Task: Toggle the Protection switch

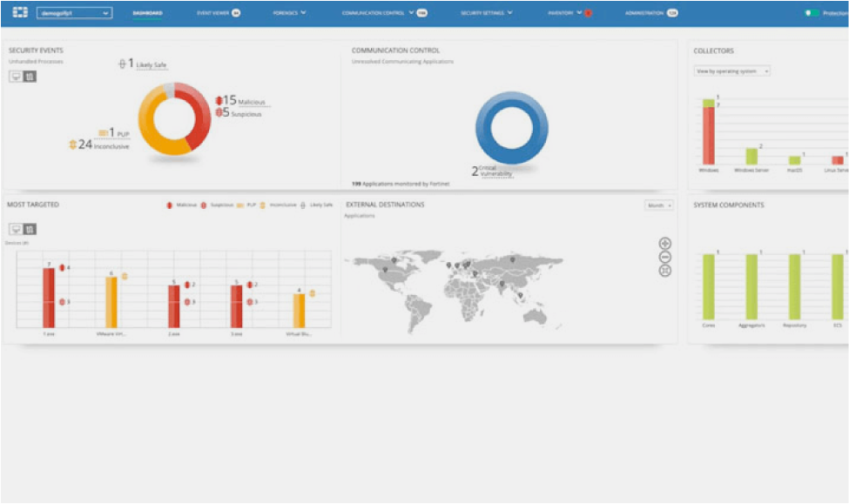Action: 812,13
